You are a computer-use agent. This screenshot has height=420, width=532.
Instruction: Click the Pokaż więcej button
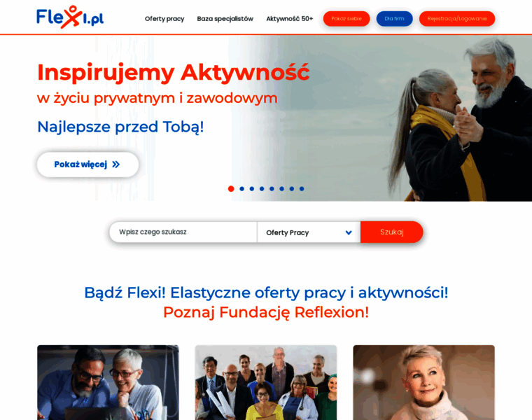(88, 164)
